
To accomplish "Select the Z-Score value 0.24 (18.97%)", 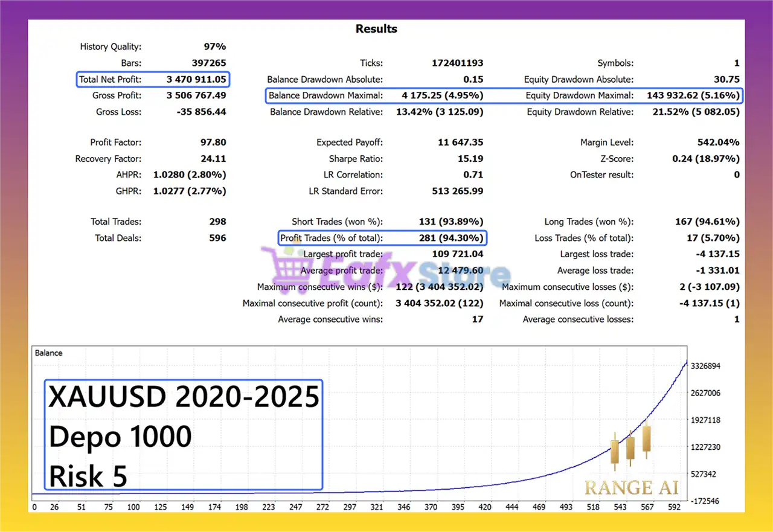I will tap(706, 159).
